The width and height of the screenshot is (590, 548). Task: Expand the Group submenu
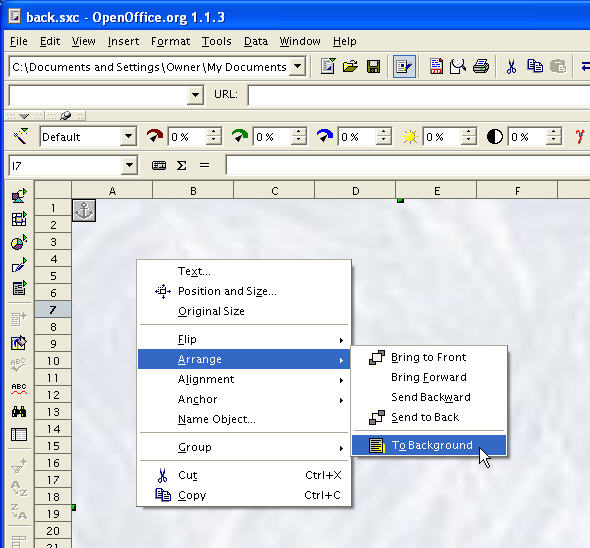click(244, 447)
